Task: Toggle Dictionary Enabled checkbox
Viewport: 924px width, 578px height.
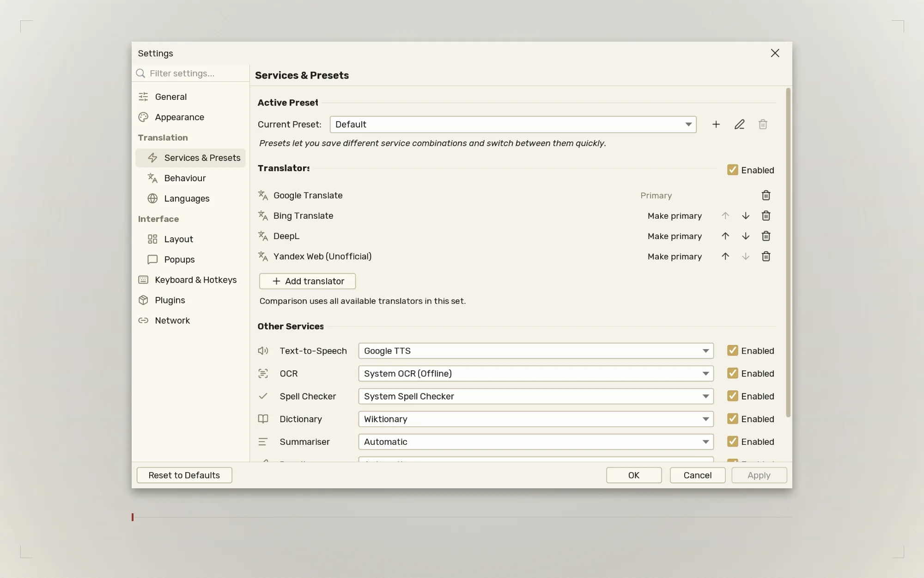Action: (732, 418)
